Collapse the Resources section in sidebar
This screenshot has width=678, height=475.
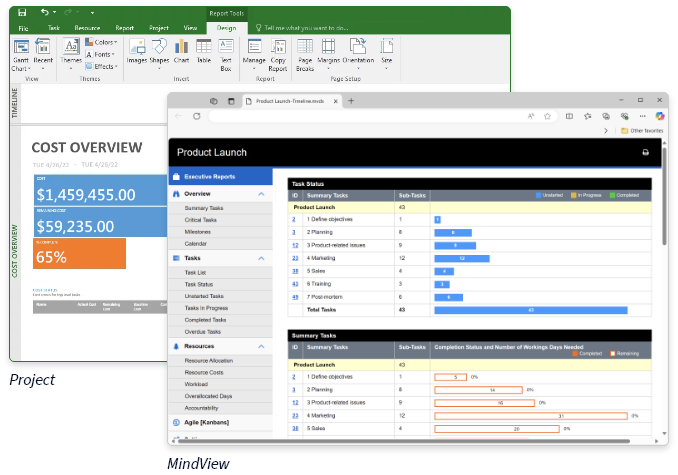pos(261,347)
